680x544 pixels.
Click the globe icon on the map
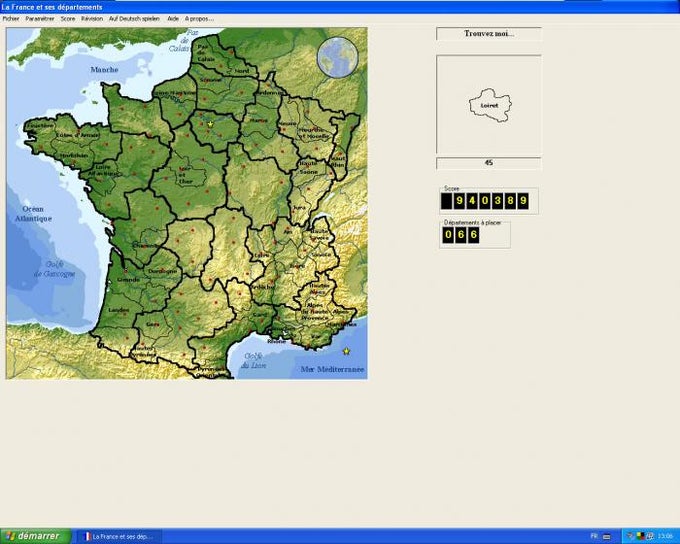point(338,57)
